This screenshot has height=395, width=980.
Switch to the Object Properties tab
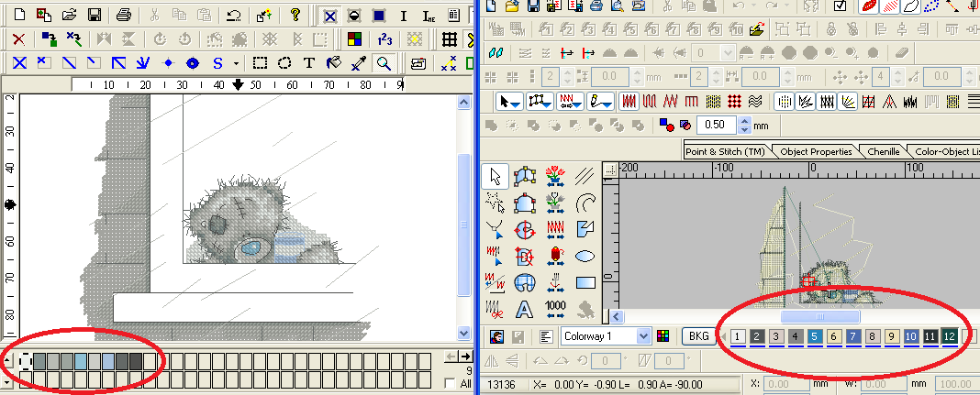click(817, 151)
